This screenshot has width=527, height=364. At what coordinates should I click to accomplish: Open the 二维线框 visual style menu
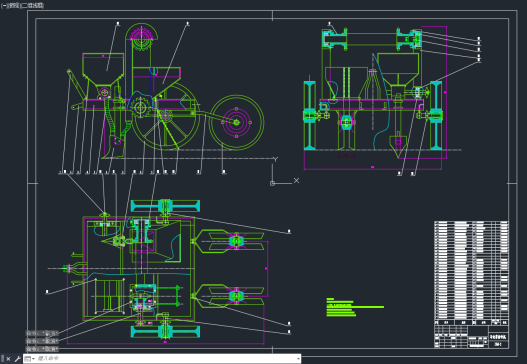coord(33,5)
